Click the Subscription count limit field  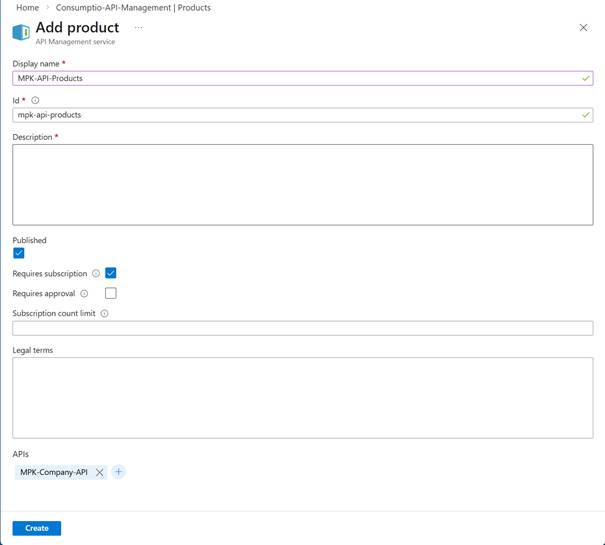pyautogui.click(x=302, y=328)
